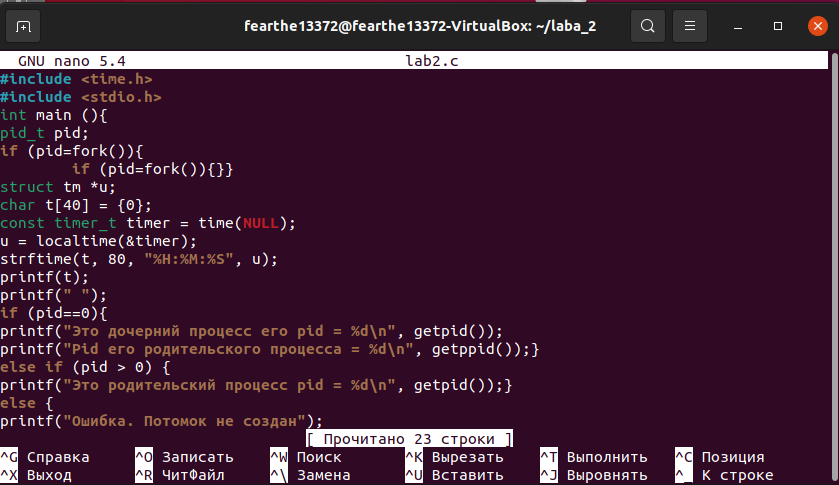This screenshot has width=839, height=485.
Task: Place cursor on indented if (pid=fork()){}} line
Action: click(152, 169)
